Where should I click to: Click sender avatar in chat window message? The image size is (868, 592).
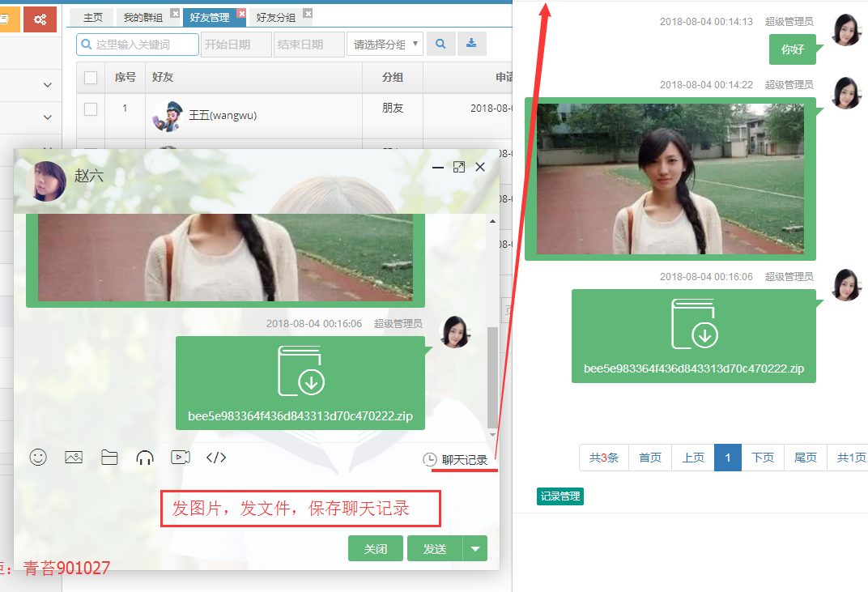[x=455, y=332]
